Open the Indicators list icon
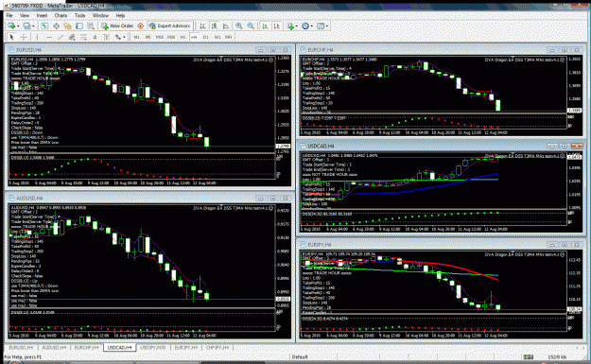591x364 pixels. click(x=290, y=26)
